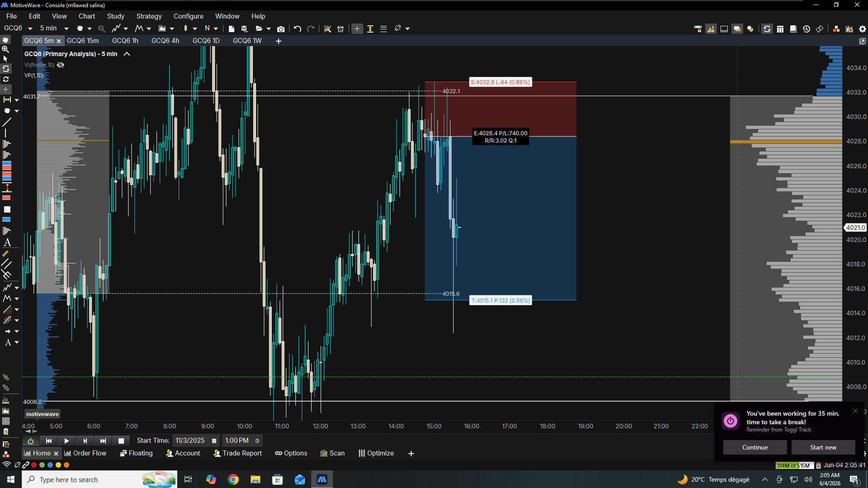
Task: Open the Trade Report page tab
Action: 237,453
